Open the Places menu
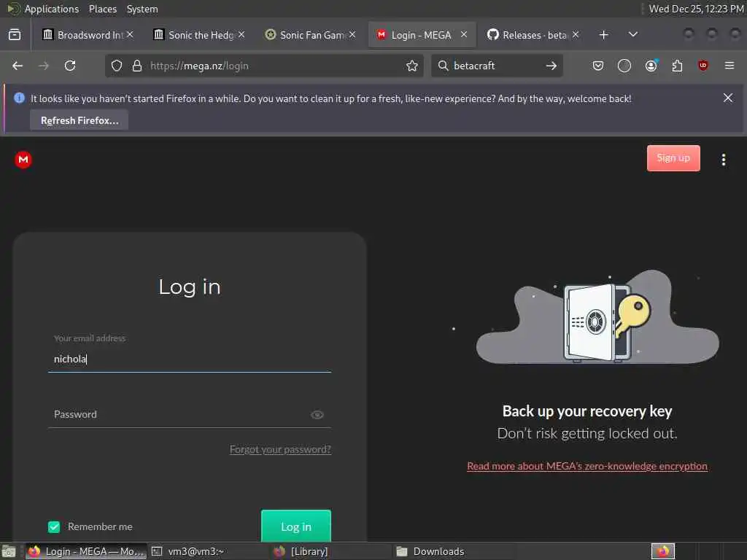Viewport: 747px width, 560px height. click(x=103, y=9)
